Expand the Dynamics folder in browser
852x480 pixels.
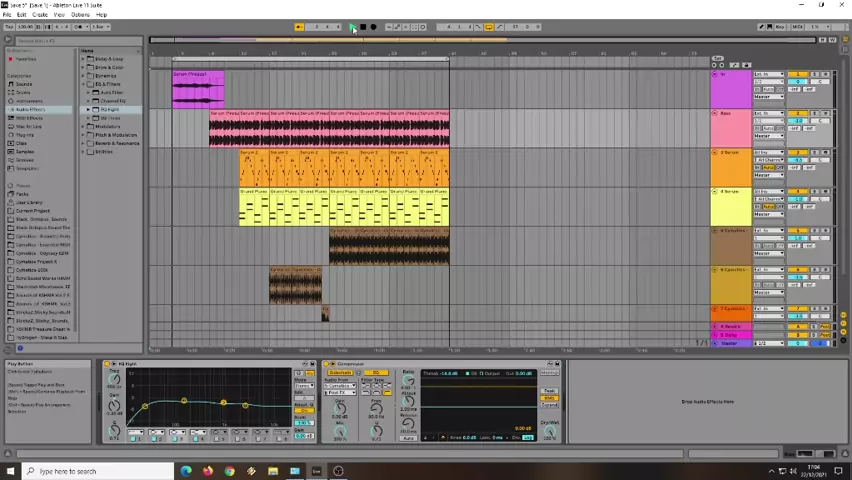pos(105,76)
